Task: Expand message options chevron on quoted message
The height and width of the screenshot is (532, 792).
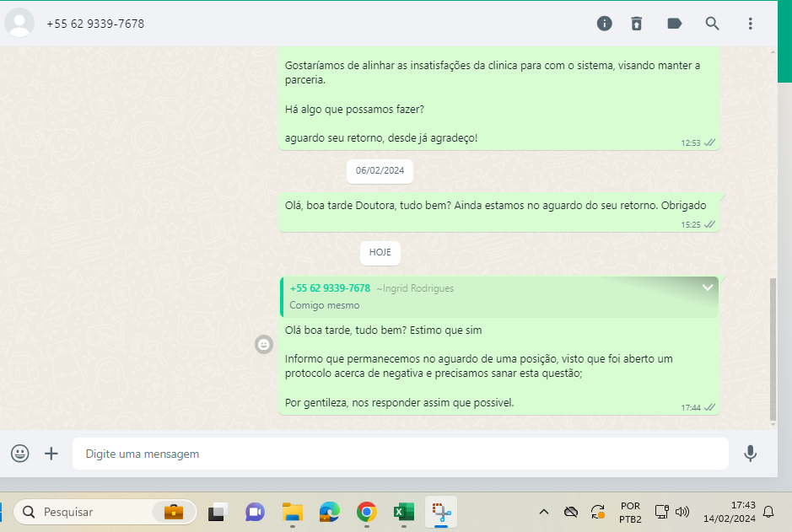Action: [x=707, y=287]
